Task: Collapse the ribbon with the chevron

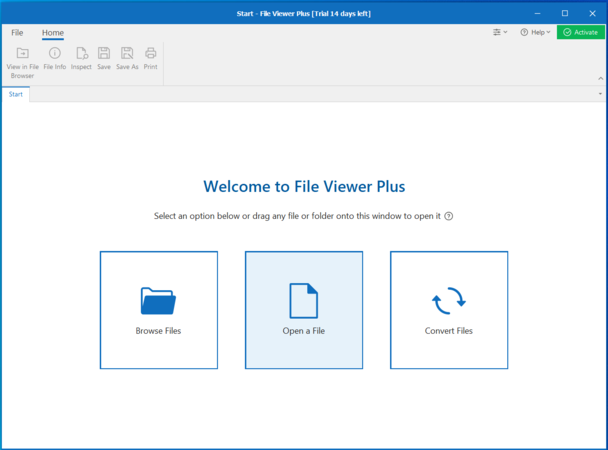Action: pos(600,78)
